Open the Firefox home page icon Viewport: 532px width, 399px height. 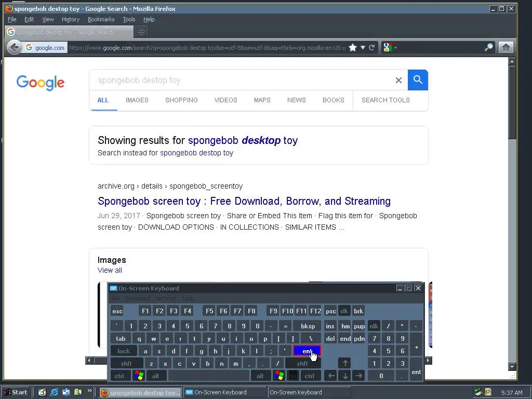tap(506, 47)
